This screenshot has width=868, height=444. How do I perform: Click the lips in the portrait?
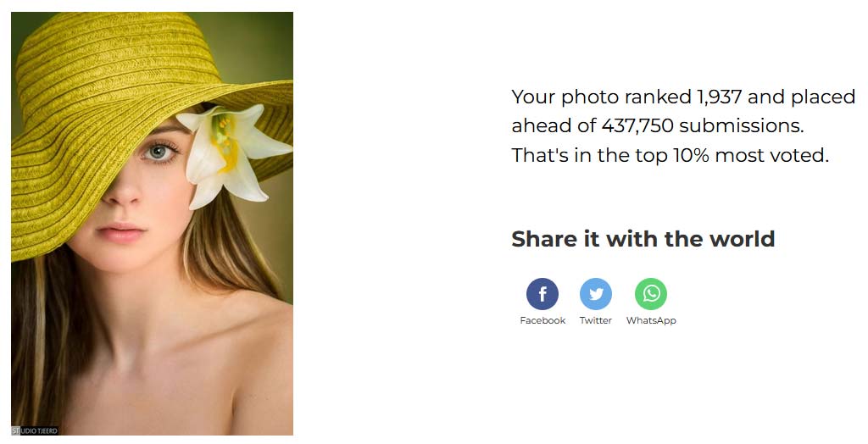(x=121, y=231)
